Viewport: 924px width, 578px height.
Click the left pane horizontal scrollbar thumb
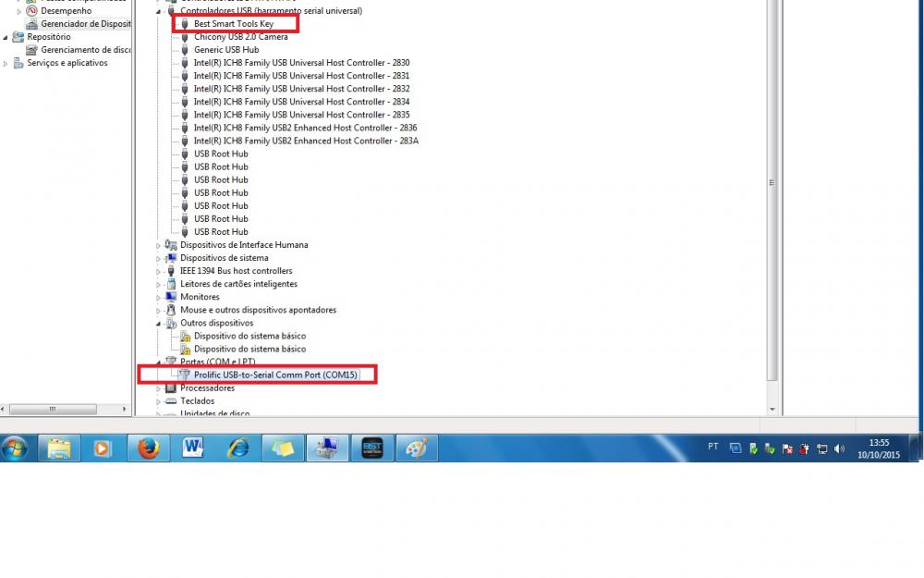[53, 409]
